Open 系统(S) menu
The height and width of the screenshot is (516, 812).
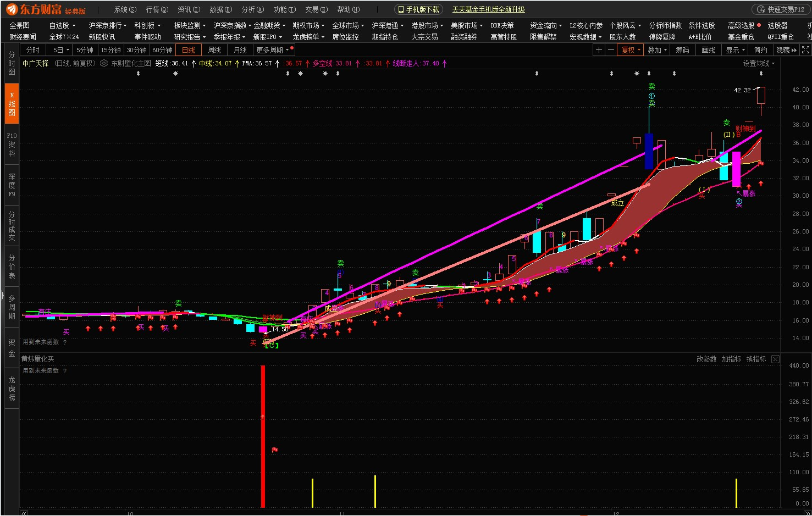[125, 9]
